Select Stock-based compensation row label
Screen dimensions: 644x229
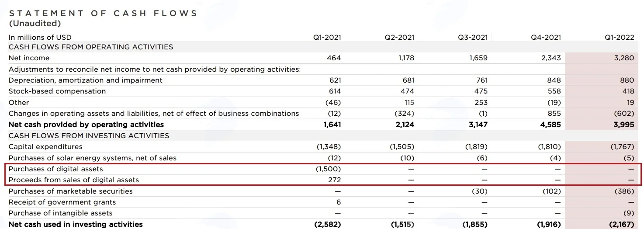[x=57, y=91]
